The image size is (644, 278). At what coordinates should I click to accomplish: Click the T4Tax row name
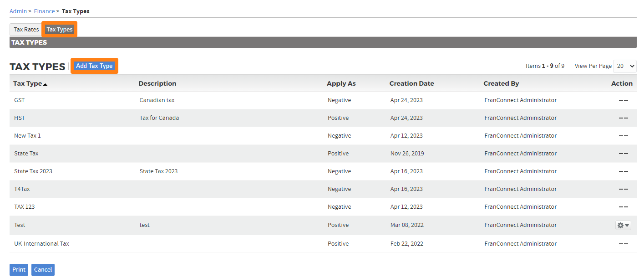coord(22,189)
